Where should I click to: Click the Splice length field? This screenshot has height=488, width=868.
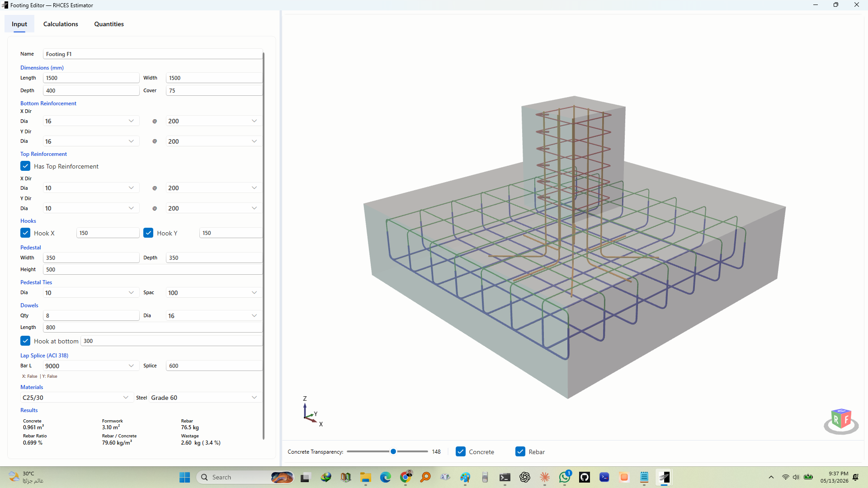214,366
